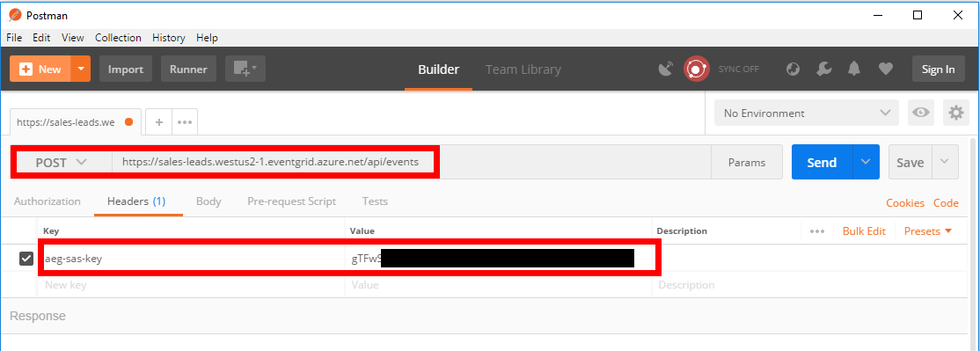Switch to the Body tab

coord(208,201)
